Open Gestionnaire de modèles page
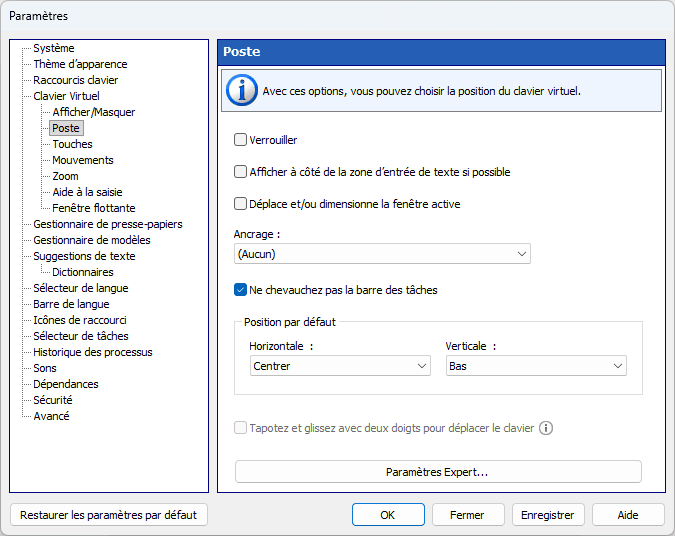Viewport: 675px width, 536px height. click(x=92, y=240)
